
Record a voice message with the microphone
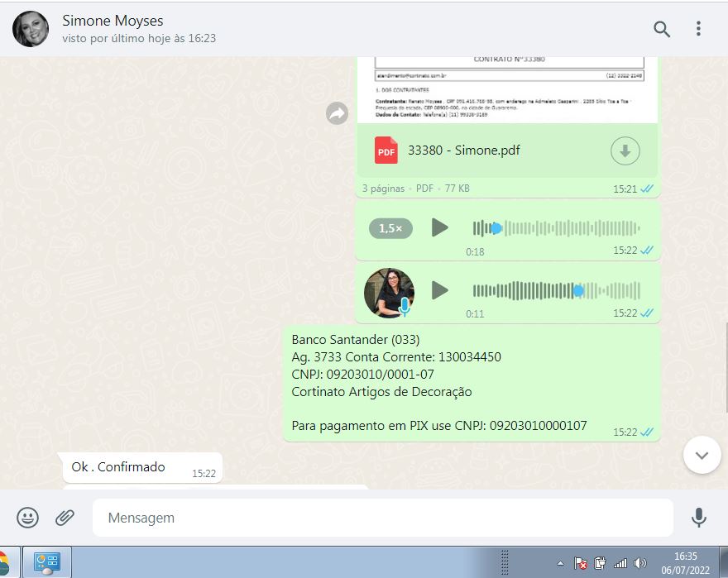click(699, 518)
